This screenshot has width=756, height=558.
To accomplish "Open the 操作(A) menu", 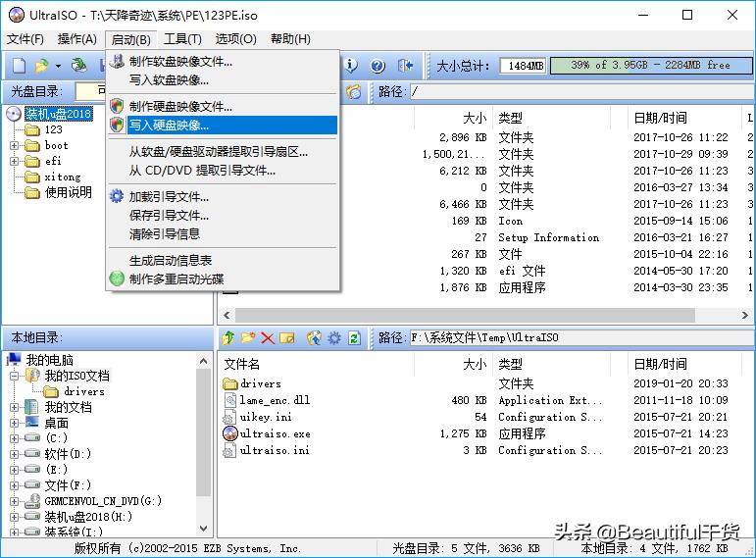I will click(77, 39).
